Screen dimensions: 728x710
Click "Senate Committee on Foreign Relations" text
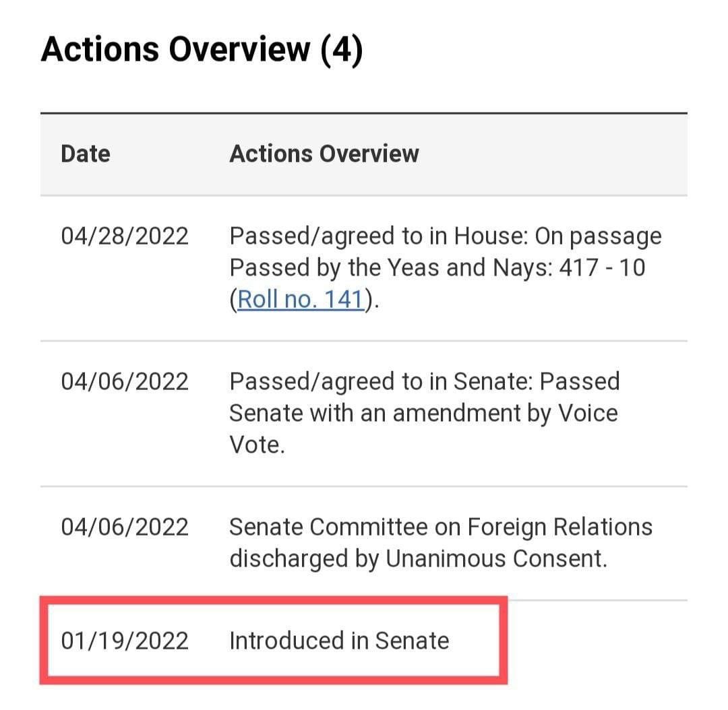(441, 527)
